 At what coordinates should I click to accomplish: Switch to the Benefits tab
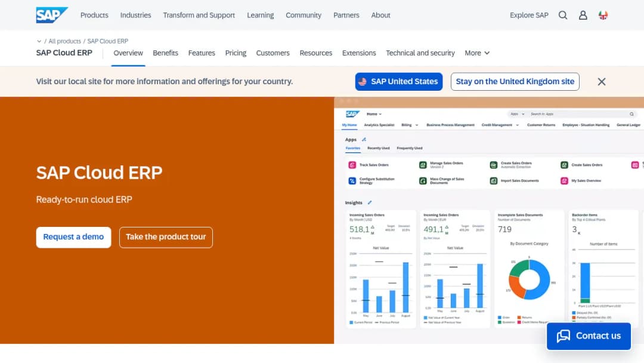166,53
